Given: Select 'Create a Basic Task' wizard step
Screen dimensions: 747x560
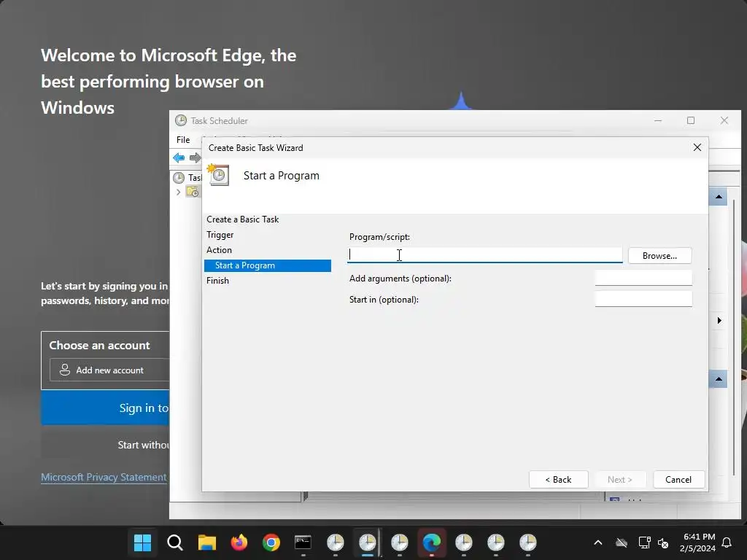Looking at the screenshot, I should pos(242,219).
